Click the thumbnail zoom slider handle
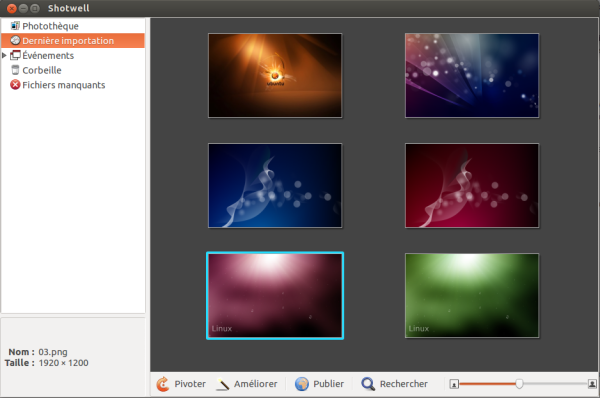 (519, 383)
